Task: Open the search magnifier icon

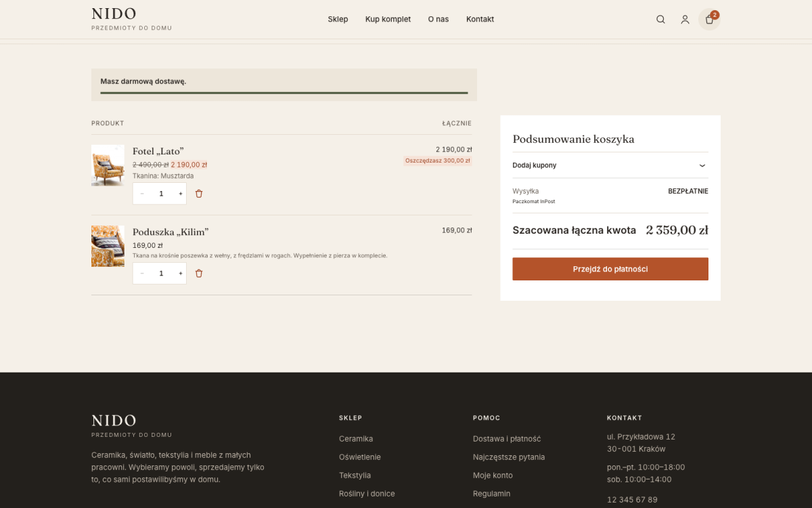Action: tap(660, 20)
